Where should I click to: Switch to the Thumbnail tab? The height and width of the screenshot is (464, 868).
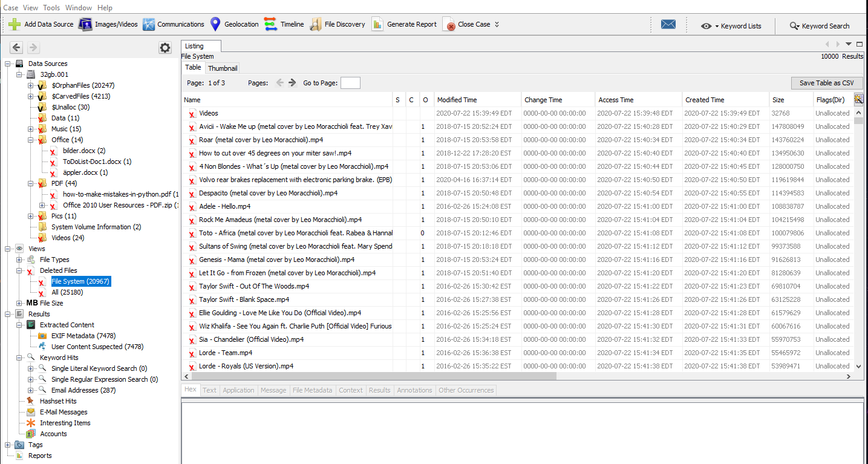223,68
